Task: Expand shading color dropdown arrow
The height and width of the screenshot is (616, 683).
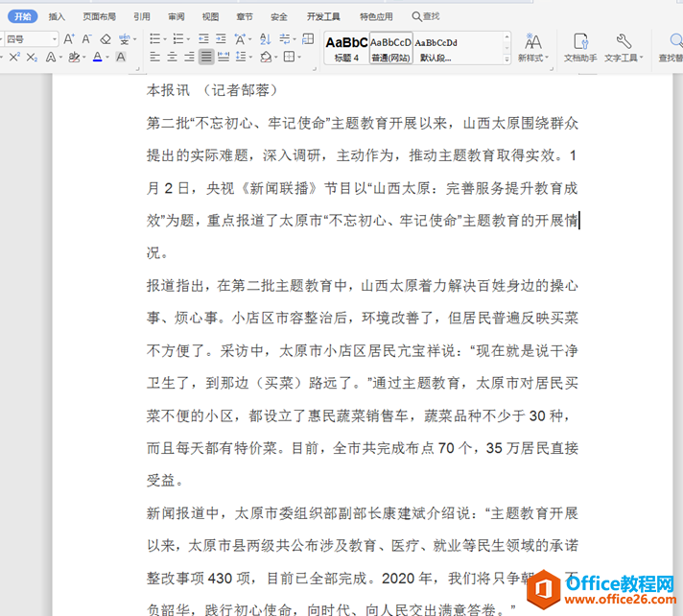Action: 276,57
